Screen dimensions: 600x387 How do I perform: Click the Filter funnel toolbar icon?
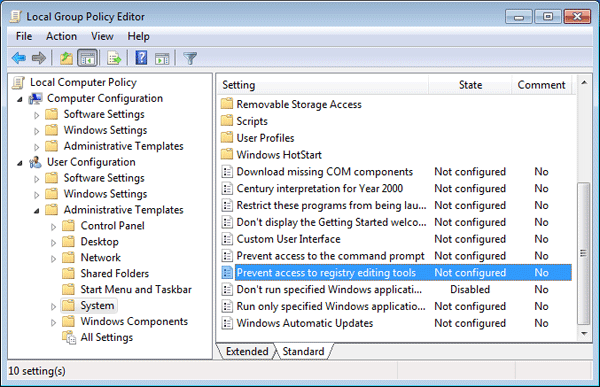tap(190, 59)
